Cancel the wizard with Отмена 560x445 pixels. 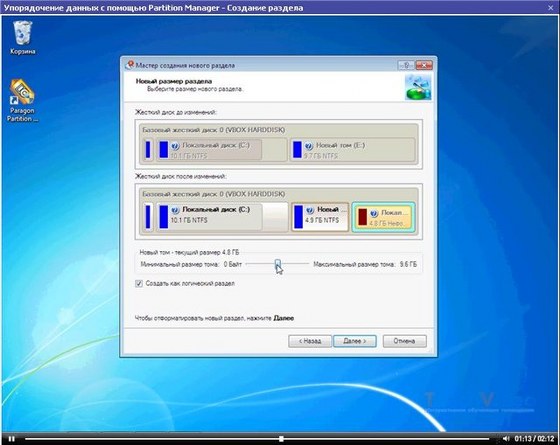point(404,341)
